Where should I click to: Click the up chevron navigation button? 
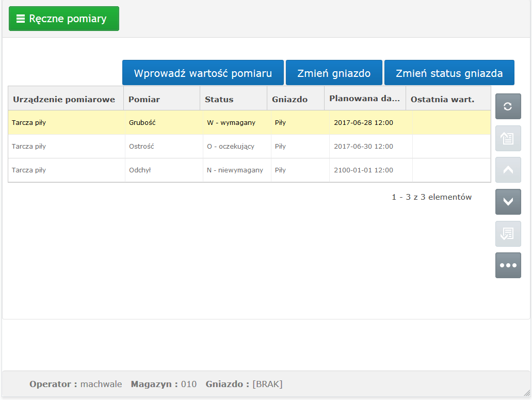[508, 170]
